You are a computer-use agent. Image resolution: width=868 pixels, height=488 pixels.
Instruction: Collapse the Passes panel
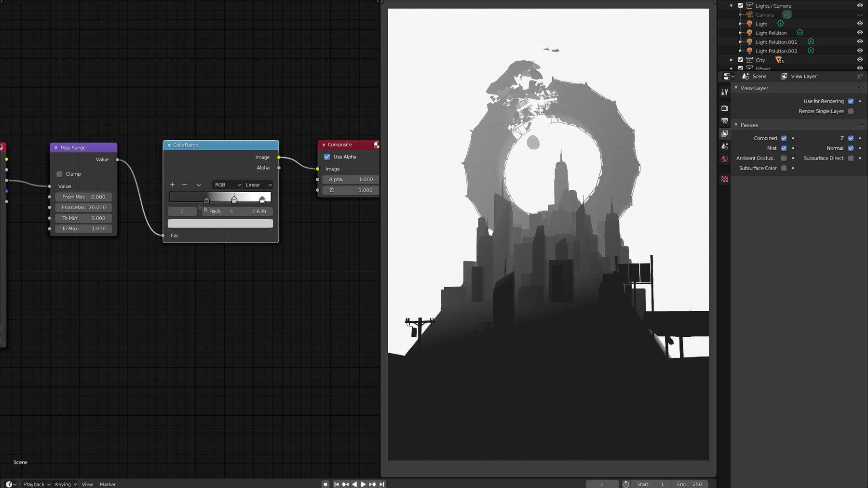pos(736,125)
